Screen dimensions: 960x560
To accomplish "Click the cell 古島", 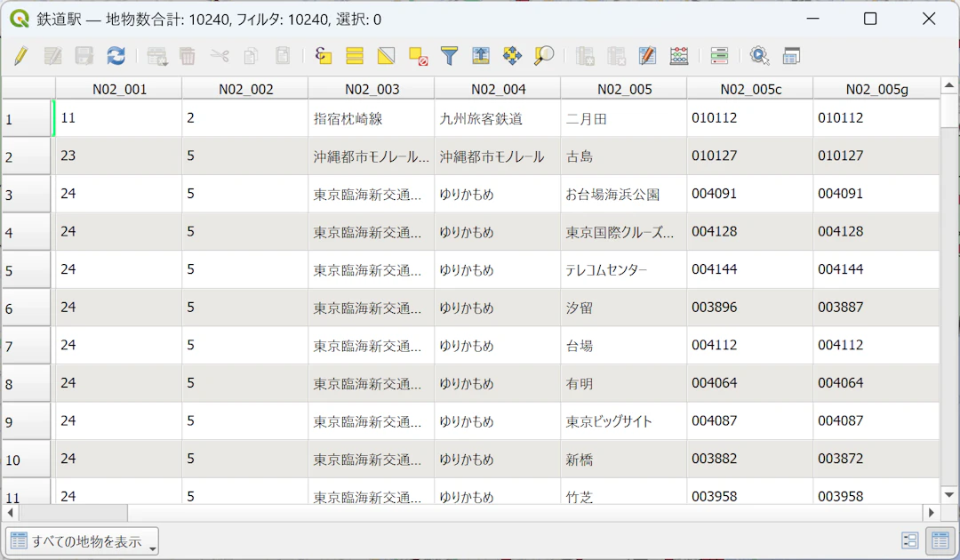I will coord(623,156).
